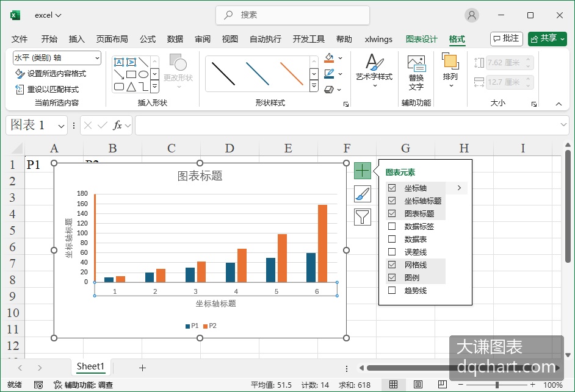This screenshot has width=575, height=392.
Task: Click 辅助功能: 调查 in status bar
Action: [83, 385]
